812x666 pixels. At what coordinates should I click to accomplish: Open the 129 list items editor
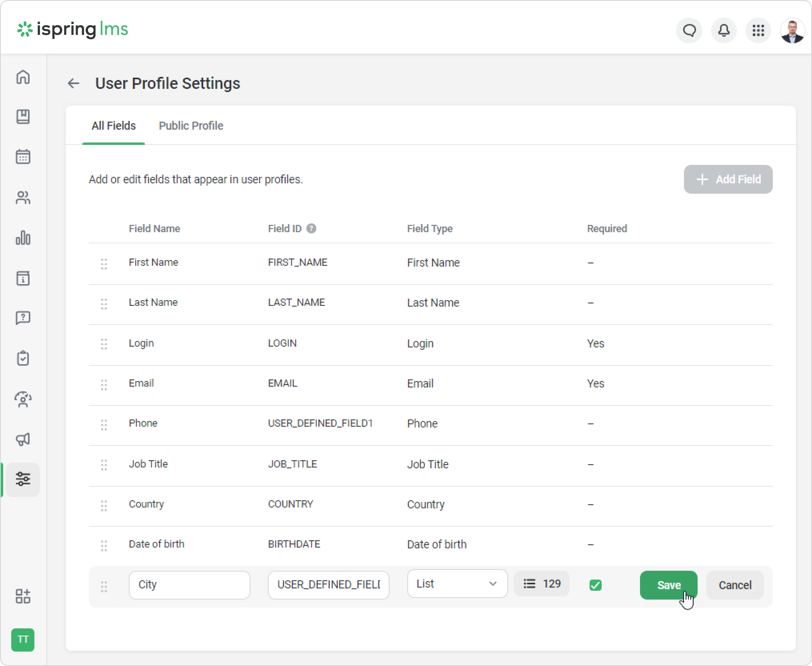[x=542, y=584]
